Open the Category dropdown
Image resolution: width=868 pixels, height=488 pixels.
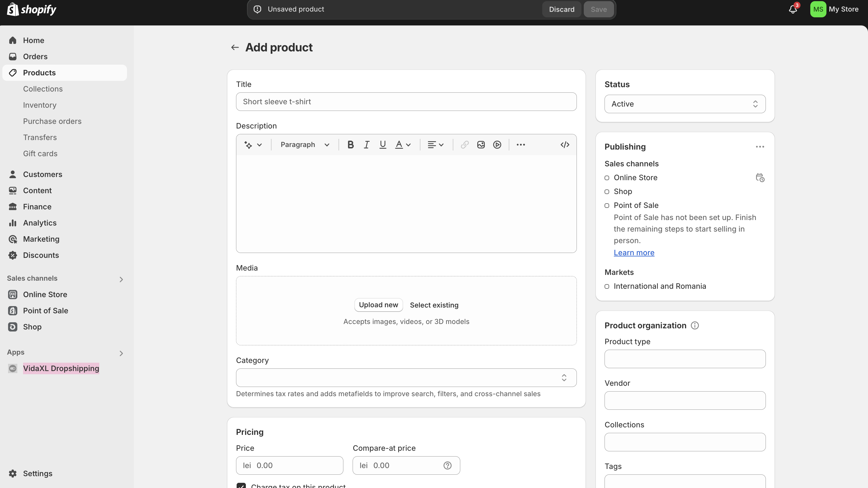[406, 377]
